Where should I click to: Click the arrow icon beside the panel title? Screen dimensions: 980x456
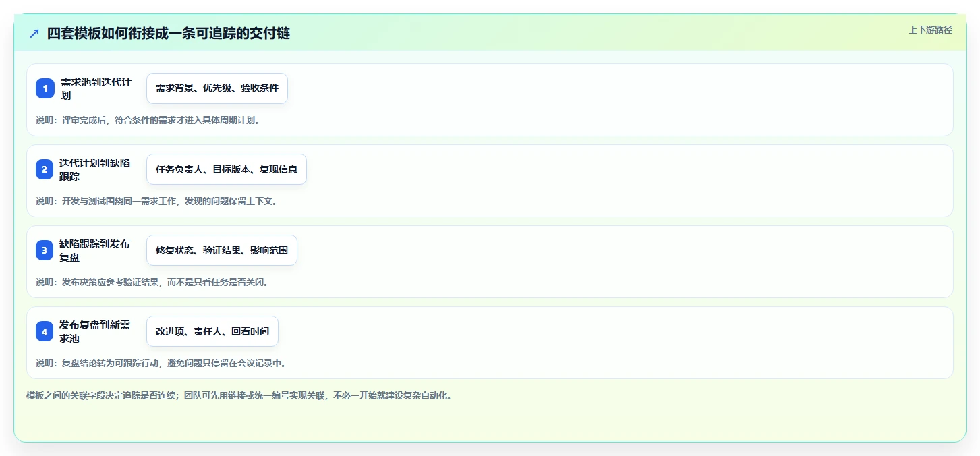(34, 33)
